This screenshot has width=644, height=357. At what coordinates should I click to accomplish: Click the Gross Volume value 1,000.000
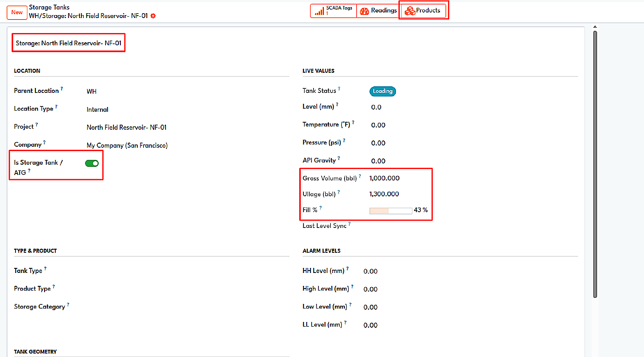click(384, 178)
